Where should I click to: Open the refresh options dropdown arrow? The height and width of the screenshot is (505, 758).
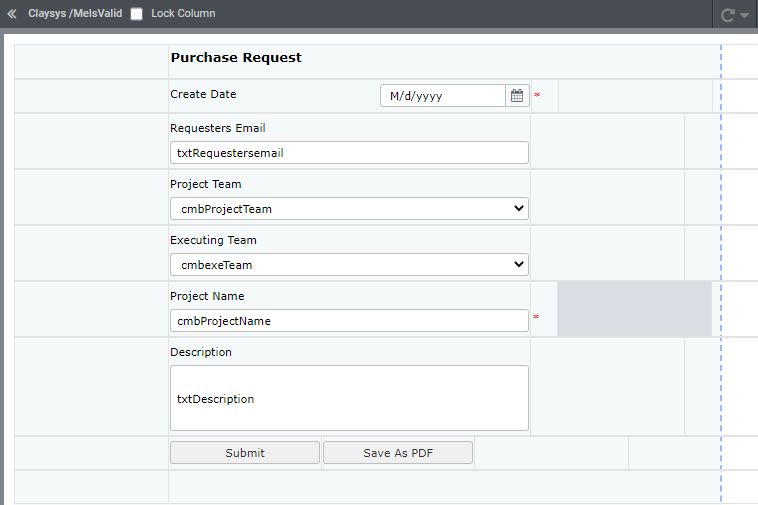point(745,15)
